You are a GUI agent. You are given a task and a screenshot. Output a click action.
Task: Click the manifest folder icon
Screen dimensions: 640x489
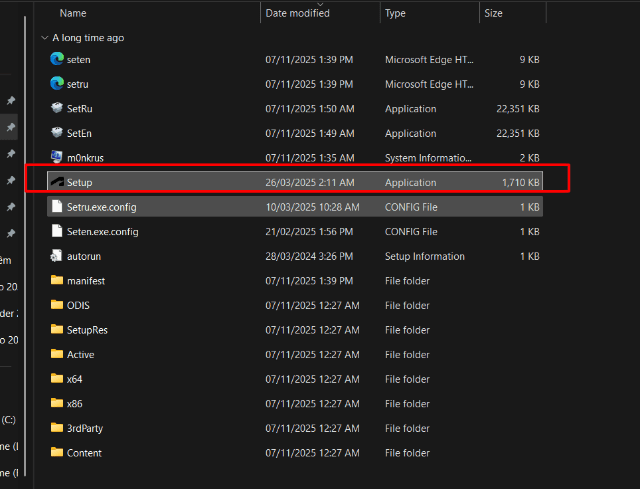(57, 281)
